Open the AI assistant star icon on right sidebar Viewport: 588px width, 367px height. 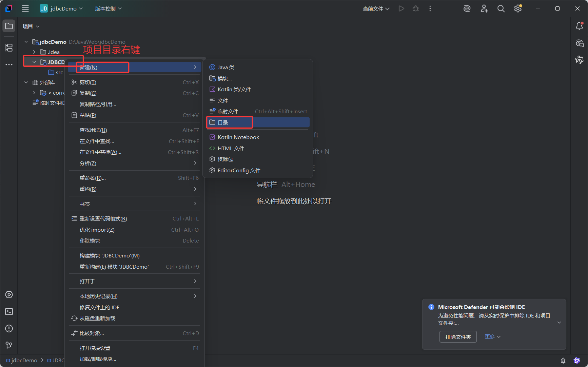tap(579, 60)
